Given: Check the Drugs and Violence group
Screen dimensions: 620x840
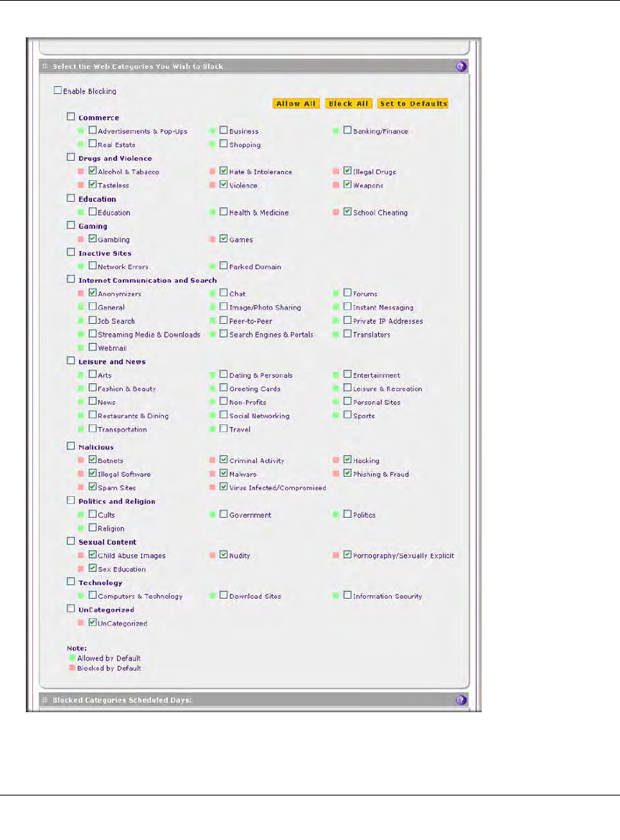Looking at the screenshot, I should coord(70,157).
